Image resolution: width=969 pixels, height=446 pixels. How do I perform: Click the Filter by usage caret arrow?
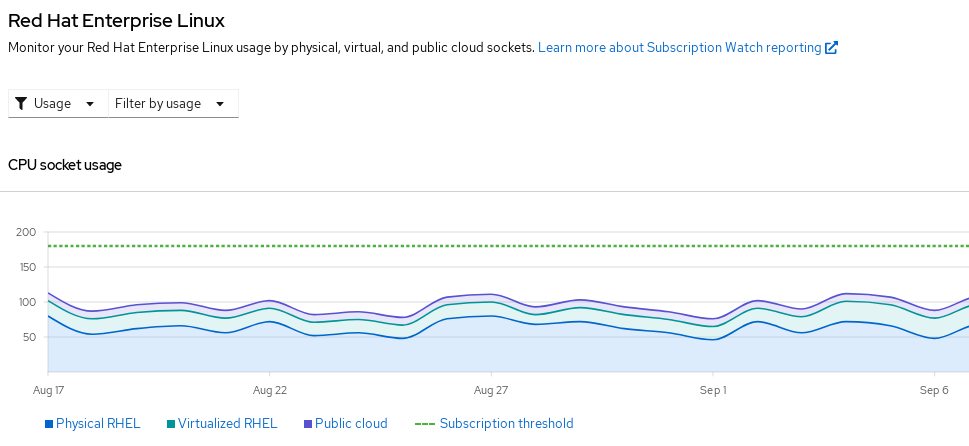(x=220, y=103)
